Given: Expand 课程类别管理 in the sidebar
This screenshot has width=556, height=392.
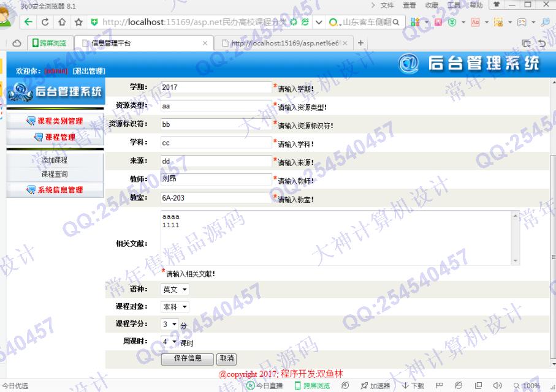Looking at the screenshot, I should (x=55, y=121).
